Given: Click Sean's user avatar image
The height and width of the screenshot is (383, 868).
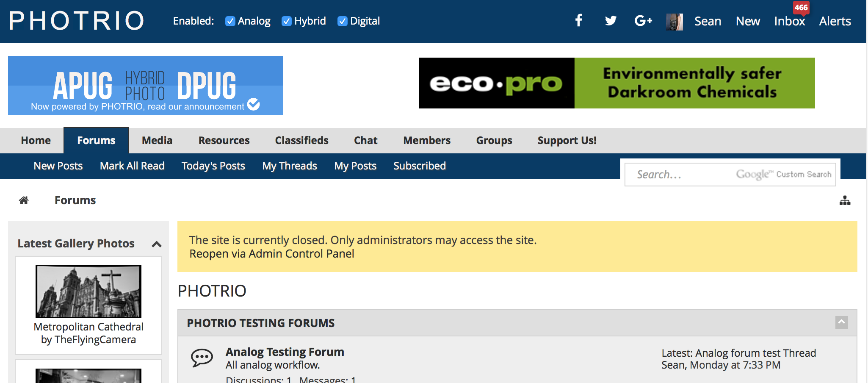Looking at the screenshot, I should [674, 22].
